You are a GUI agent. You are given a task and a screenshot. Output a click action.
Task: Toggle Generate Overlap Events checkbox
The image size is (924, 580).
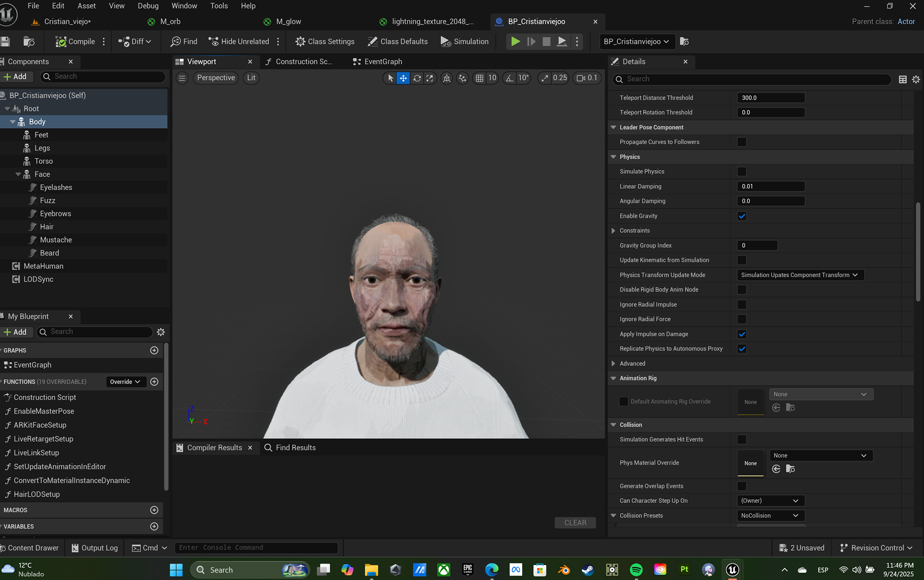pos(742,486)
